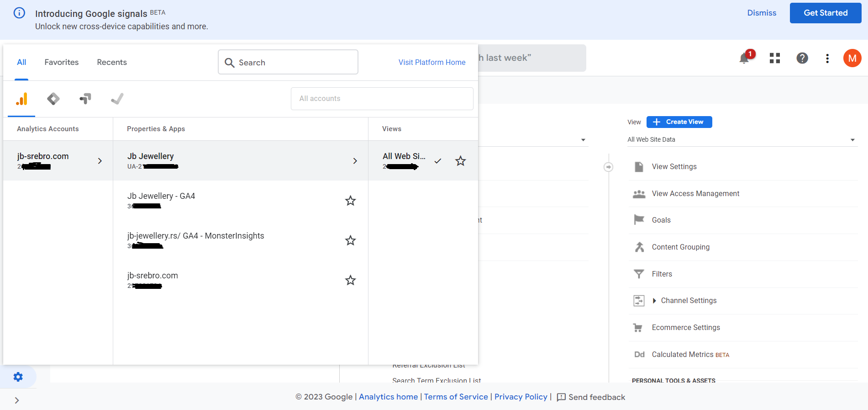Screen dimensions: 868x410
Task: Favorite the jb-srebro.com property star
Action: tap(350, 280)
